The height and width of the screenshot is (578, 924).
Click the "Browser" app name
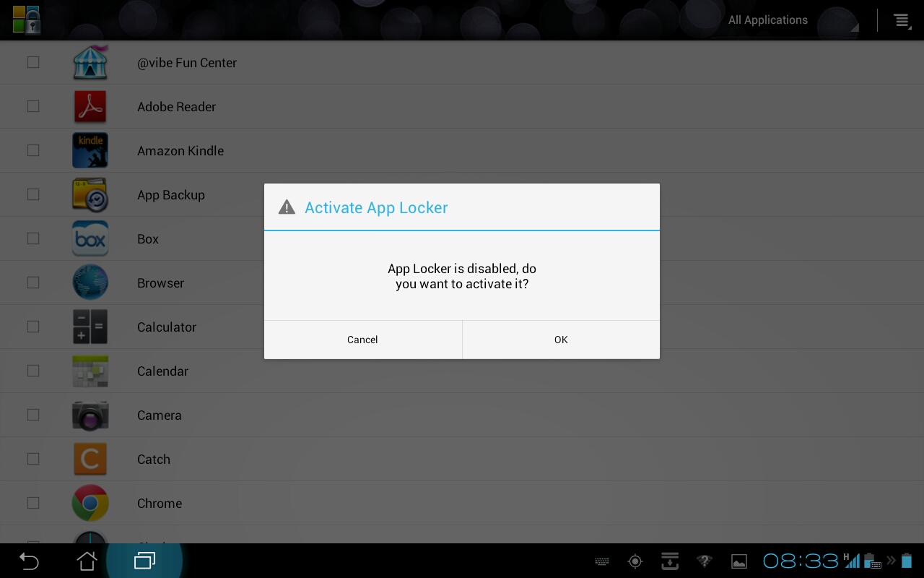pyautogui.click(x=161, y=283)
